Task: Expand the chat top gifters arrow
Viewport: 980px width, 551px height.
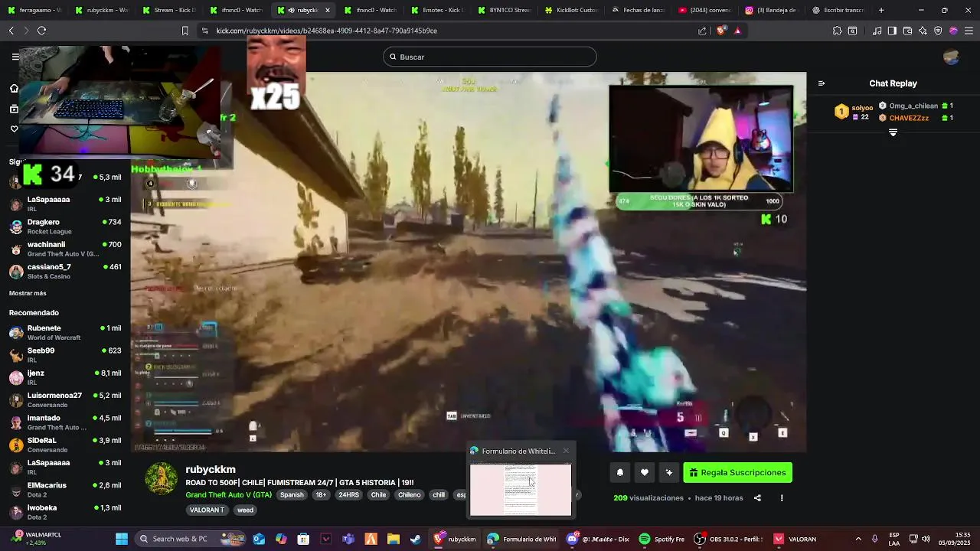Action: coord(893,133)
